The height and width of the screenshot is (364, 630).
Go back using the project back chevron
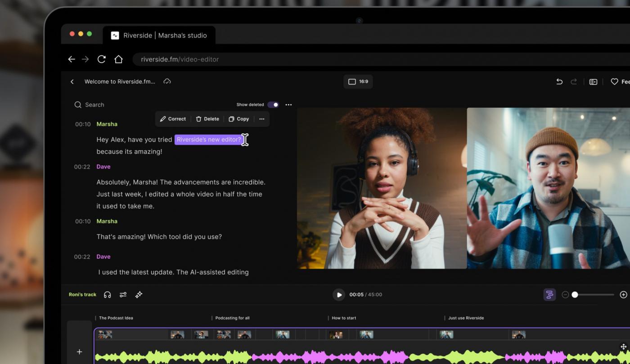pos(72,81)
